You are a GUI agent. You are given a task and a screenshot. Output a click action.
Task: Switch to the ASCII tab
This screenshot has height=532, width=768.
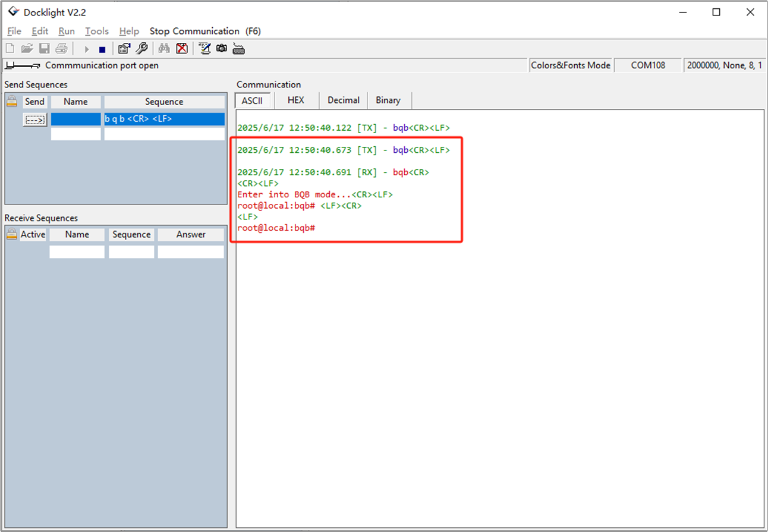tap(252, 100)
